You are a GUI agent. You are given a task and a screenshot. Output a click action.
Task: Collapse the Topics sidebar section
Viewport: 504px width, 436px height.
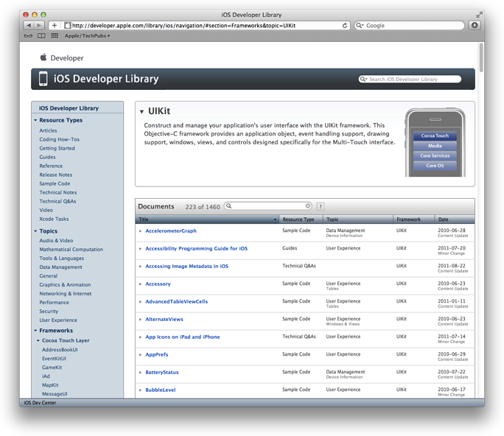[x=35, y=231]
